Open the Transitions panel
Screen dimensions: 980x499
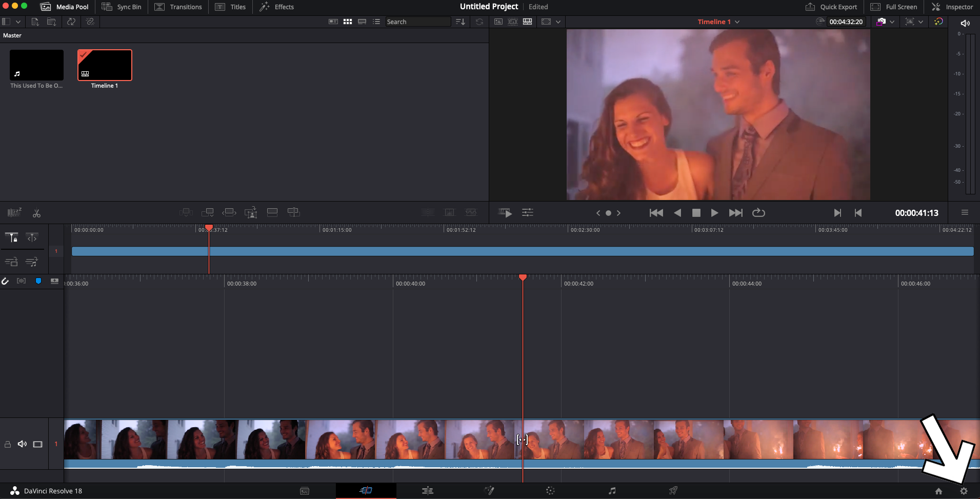(x=178, y=7)
